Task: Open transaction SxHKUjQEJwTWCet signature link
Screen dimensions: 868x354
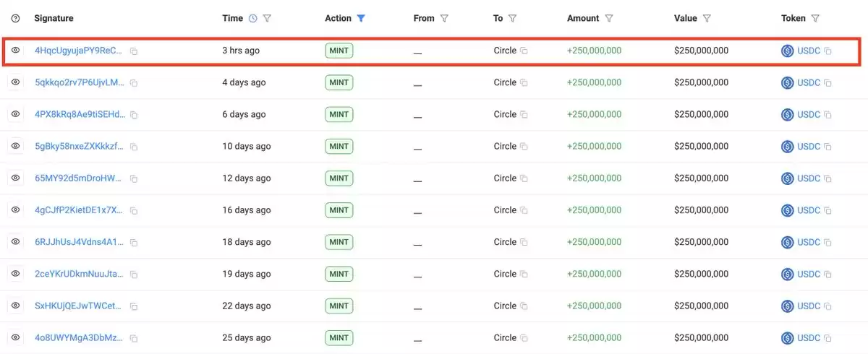Action: click(x=79, y=306)
